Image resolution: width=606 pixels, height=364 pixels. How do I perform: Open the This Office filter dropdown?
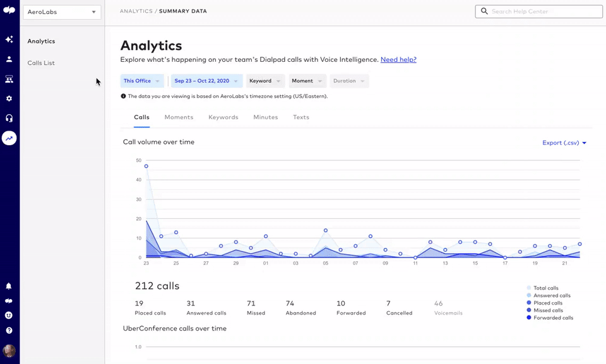pos(142,81)
